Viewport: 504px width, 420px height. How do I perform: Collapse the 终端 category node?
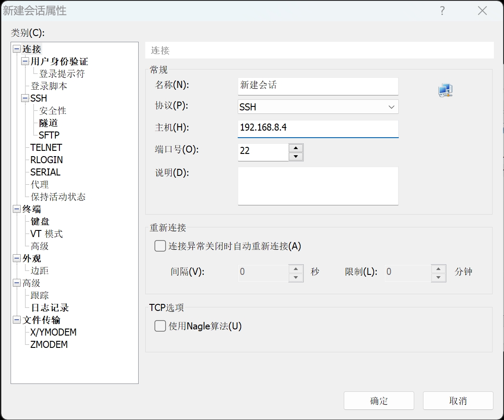[x=17, y=209]
